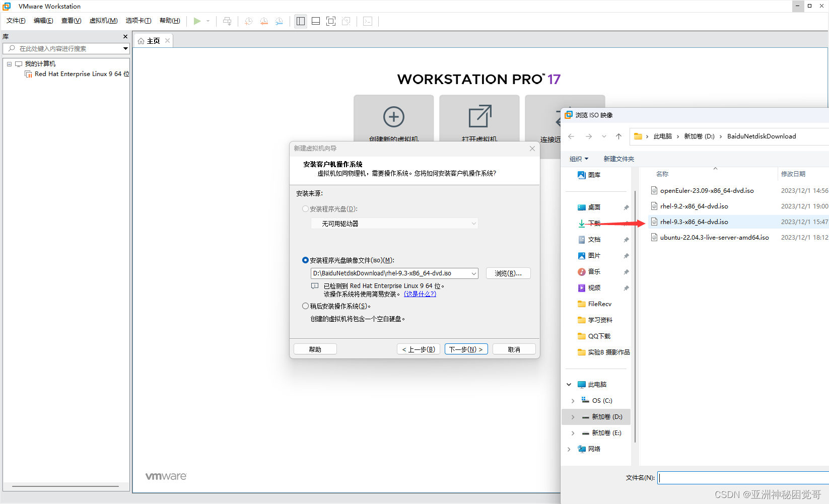Viewport: 829px width, 504px height.
Task: Open the 虚拟机(M) menu
Action: [103, 21]
